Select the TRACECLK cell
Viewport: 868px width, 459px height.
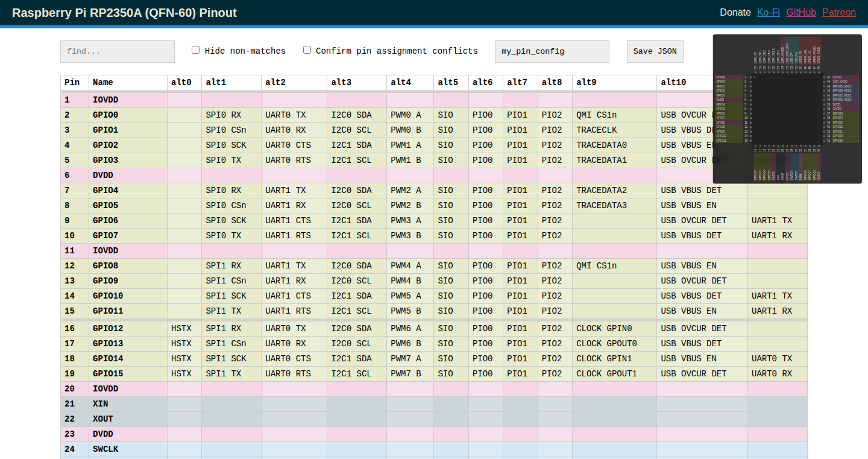coord(615,130)
